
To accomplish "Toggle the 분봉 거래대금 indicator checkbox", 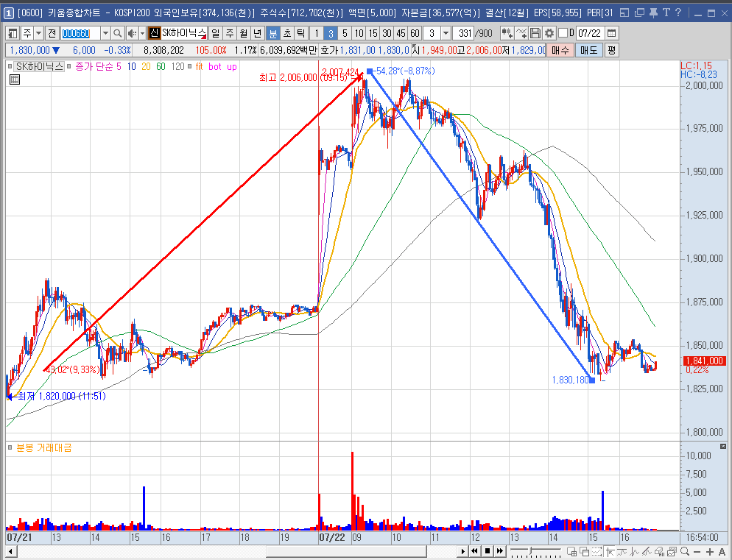I will (x=10, y=448).
